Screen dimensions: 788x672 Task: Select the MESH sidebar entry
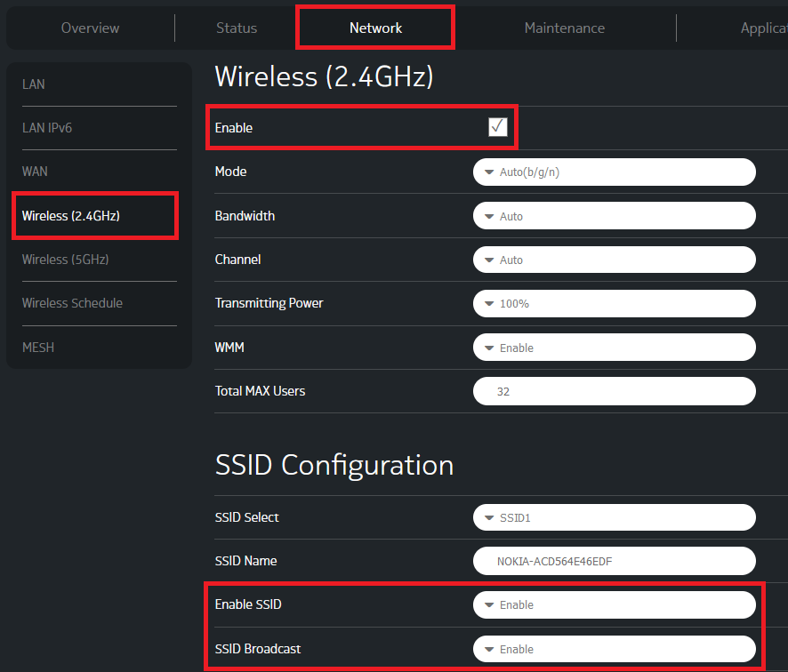38,347
